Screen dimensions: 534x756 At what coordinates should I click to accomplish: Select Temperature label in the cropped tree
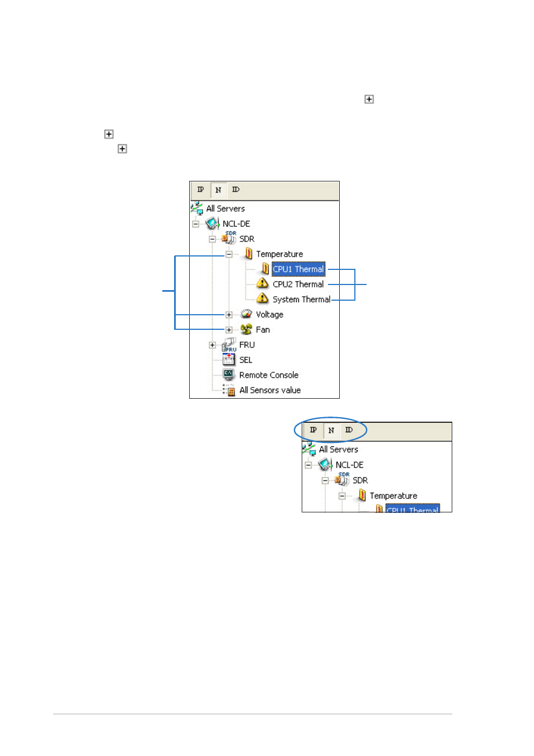[x=394, y=496]
